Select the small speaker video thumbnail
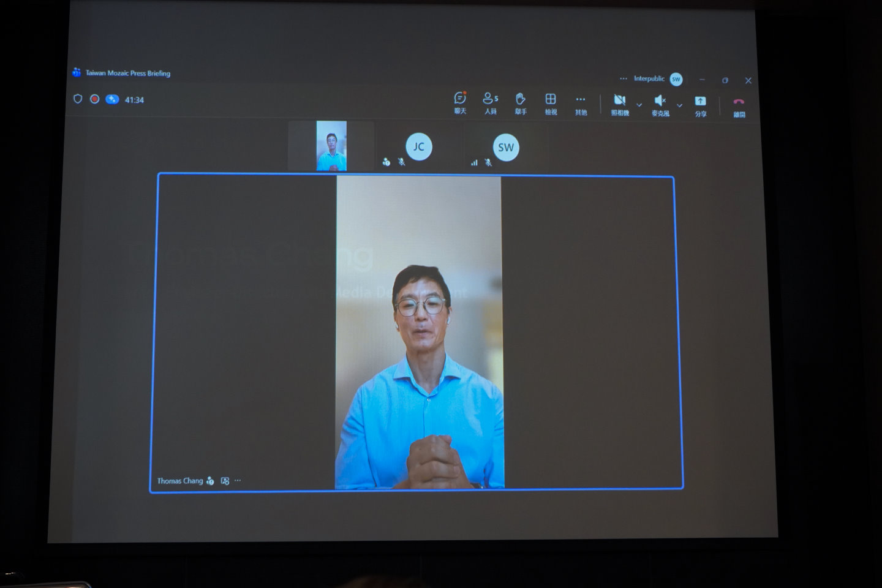Viewport: 882px width, 588px height. tap(331, 146)
